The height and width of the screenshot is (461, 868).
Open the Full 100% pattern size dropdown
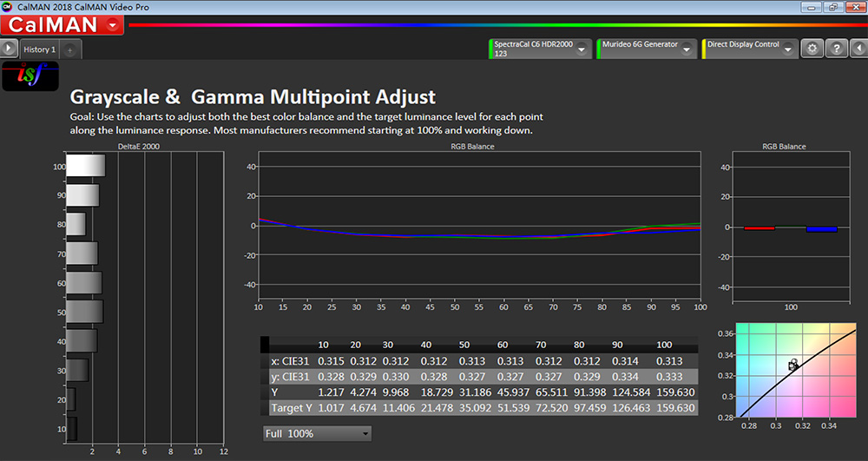click(x=317, y=433)
